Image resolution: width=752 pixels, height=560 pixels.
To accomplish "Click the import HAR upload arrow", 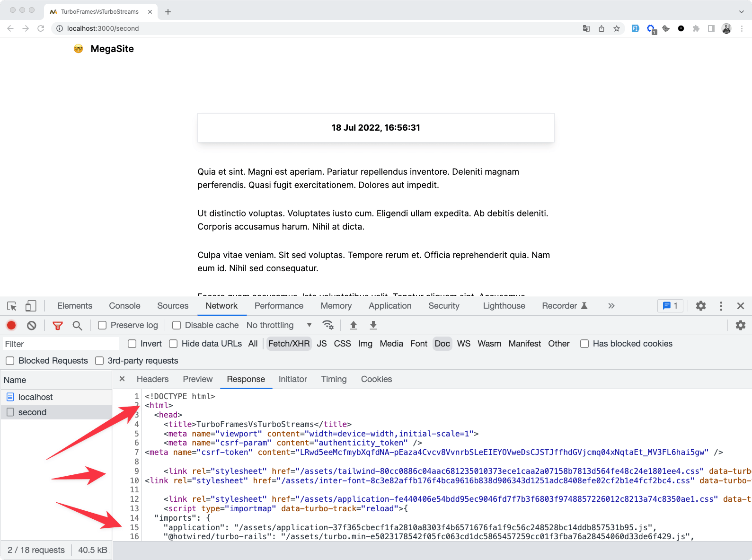I will (353, 325).
